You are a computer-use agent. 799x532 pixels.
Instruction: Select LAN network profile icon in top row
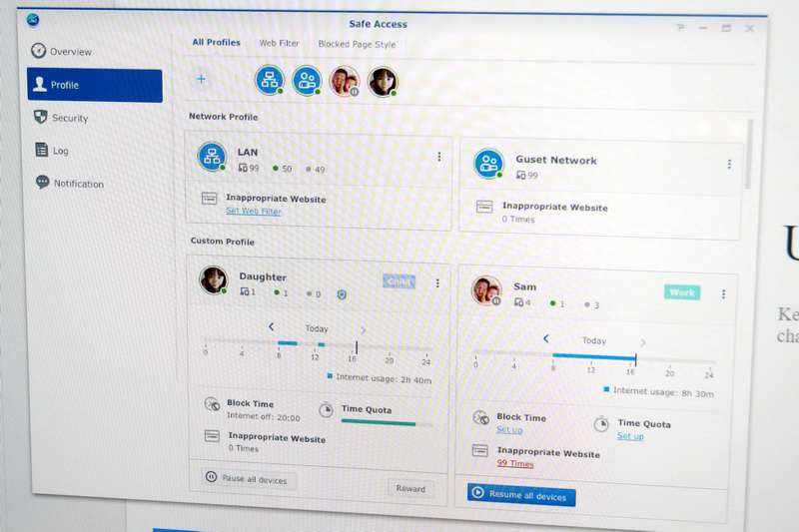tap(269, 80)
